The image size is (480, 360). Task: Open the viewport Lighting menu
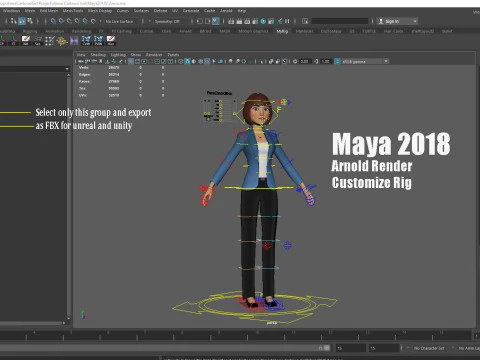(118, 55)
